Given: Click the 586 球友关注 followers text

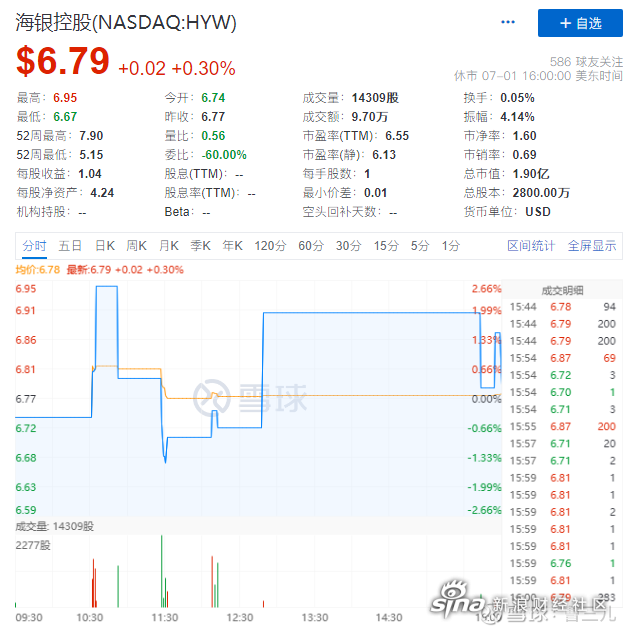Looking at the screenshot, I should (x=586, y=62).
